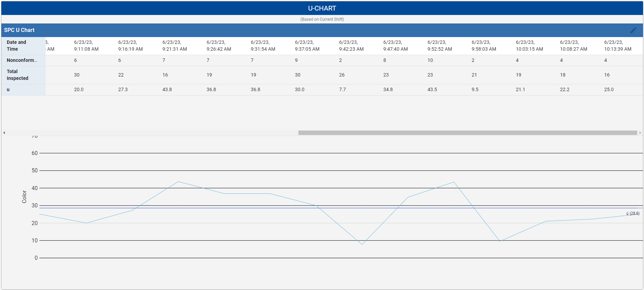The width and height of the screenshot is (644, 290).
Task: Click the 9:42:23 AM timestamp column
Action: [x=351, y=46]
